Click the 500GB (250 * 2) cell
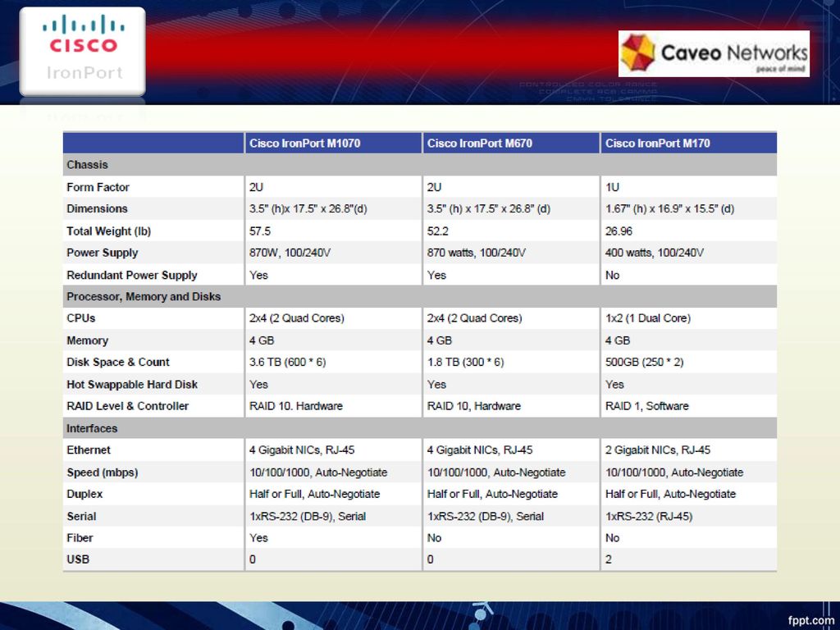The width and height of the screenshot is (840, 630). (645, 362)
